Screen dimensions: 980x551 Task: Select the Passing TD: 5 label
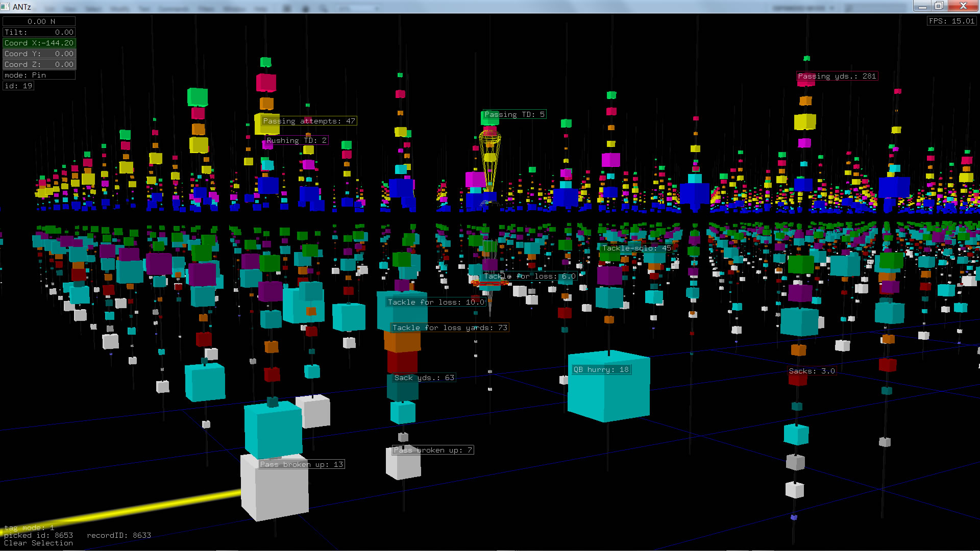click(514, 114)
